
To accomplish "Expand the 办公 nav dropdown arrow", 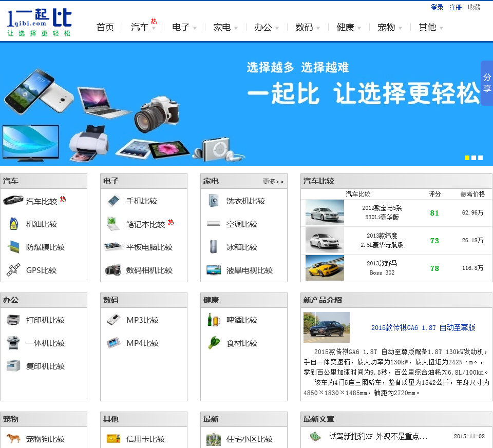I will coord(277,28).
